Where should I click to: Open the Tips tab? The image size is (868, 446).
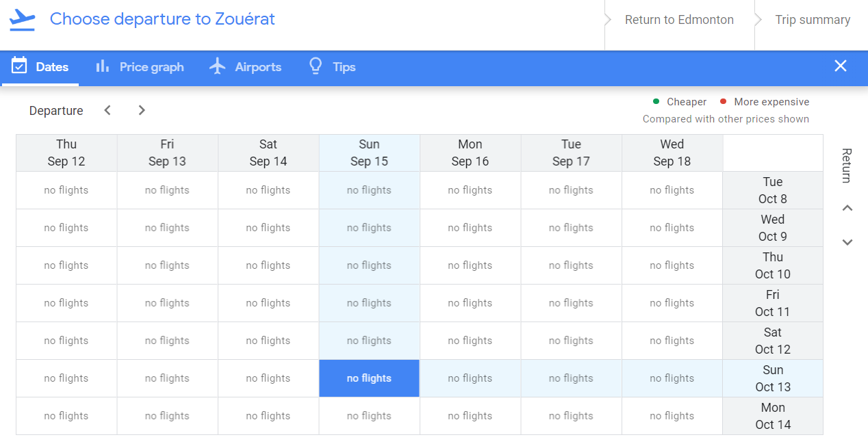(333, 67)
